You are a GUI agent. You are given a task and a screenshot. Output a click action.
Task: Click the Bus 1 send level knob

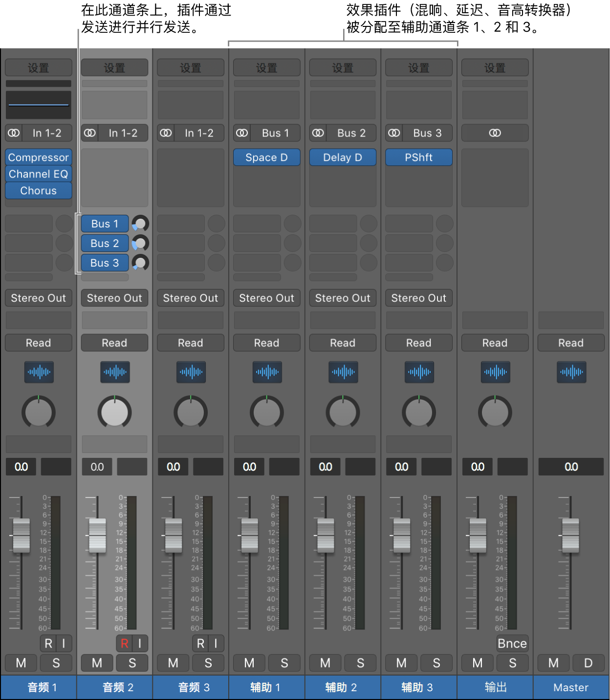point(140,224)
